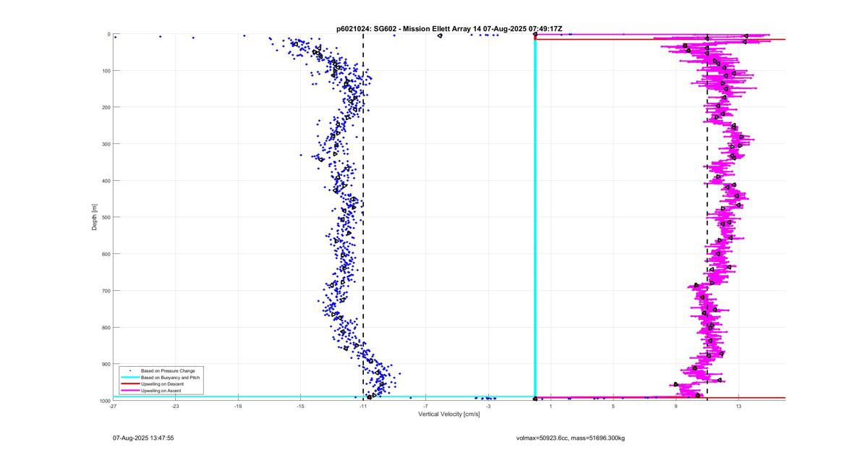The height and width of the screenshot is (450, 868).
Task: Click the '-11' velocity tick label
Action: (x=363, y=407)
